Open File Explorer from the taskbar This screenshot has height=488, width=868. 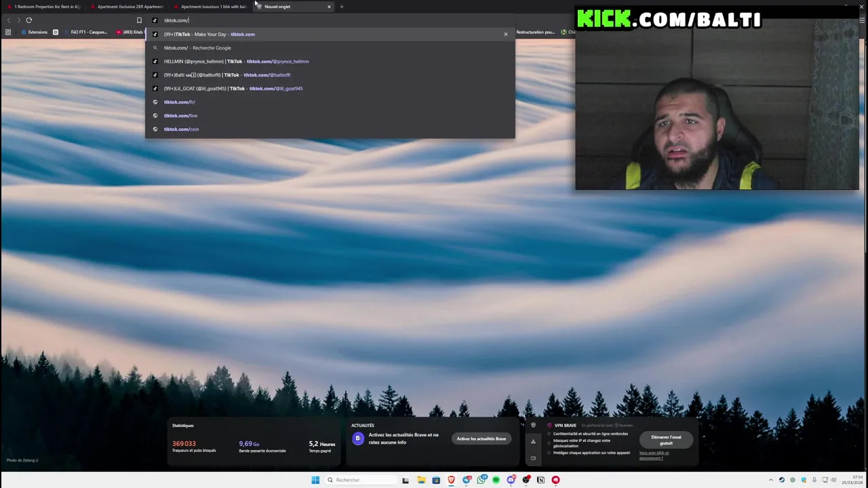[421, 480]
